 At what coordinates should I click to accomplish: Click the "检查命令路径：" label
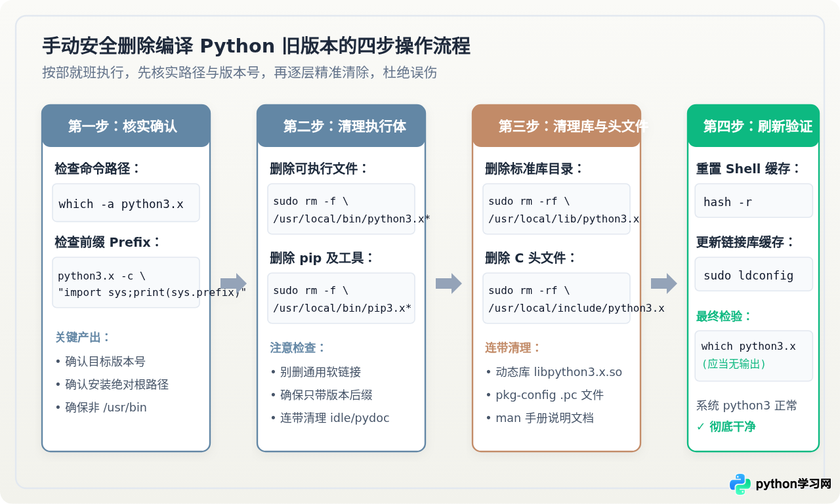(x=98, y=169)
